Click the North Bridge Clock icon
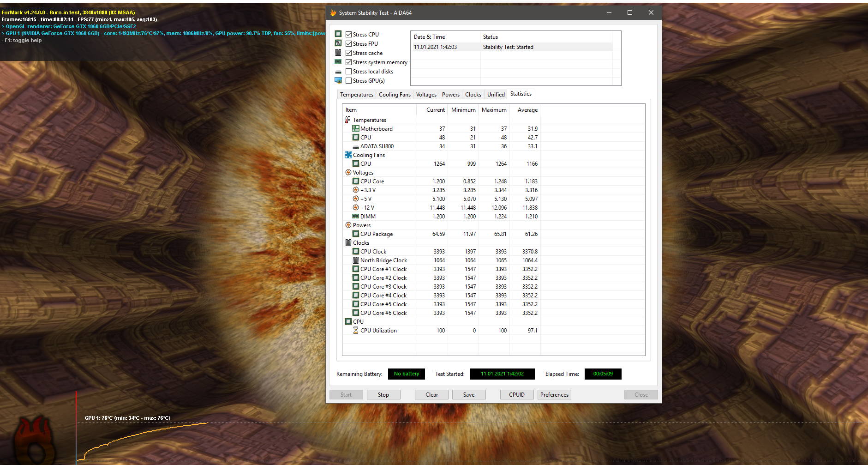The width and height of the screenshot is (868, 465). coord(356,260)
